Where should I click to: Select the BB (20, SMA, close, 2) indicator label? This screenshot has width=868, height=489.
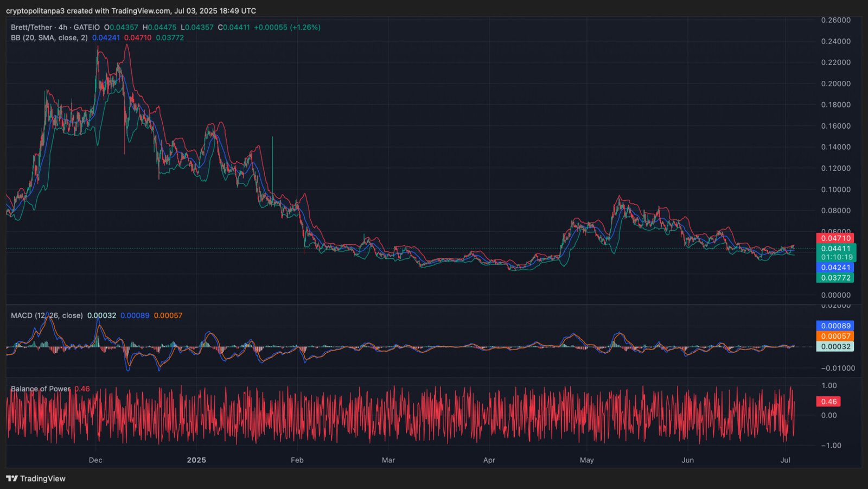pyautogui.click(x=49, y=38)
